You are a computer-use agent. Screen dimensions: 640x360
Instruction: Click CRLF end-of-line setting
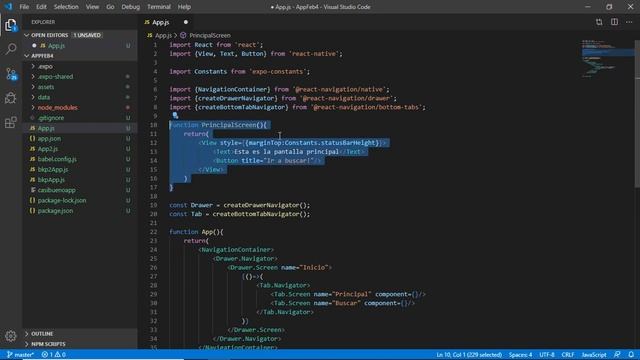(x=568, y=354)
